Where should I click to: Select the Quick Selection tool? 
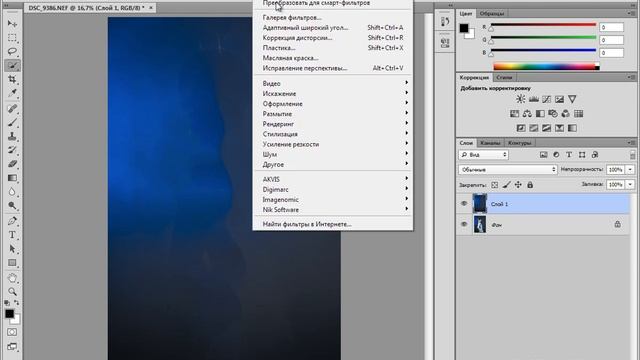12,65
